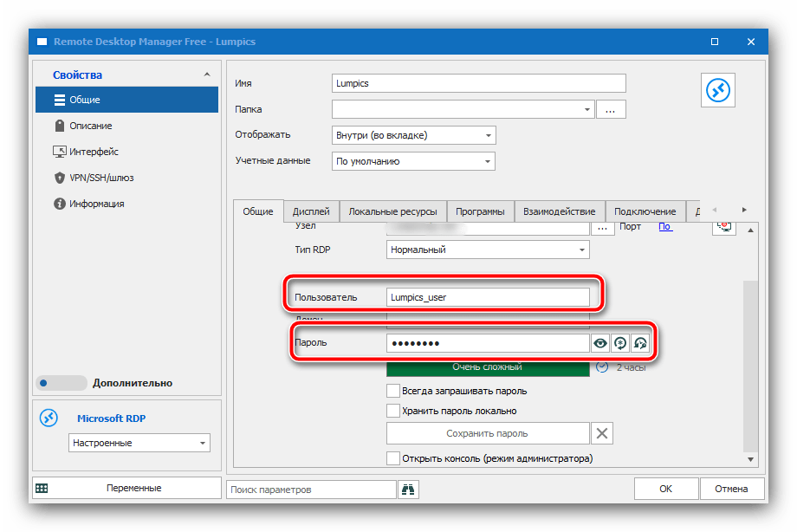Screen dimensions: 797x532
Task: Click the binoculars search icon
Action: 409,489
